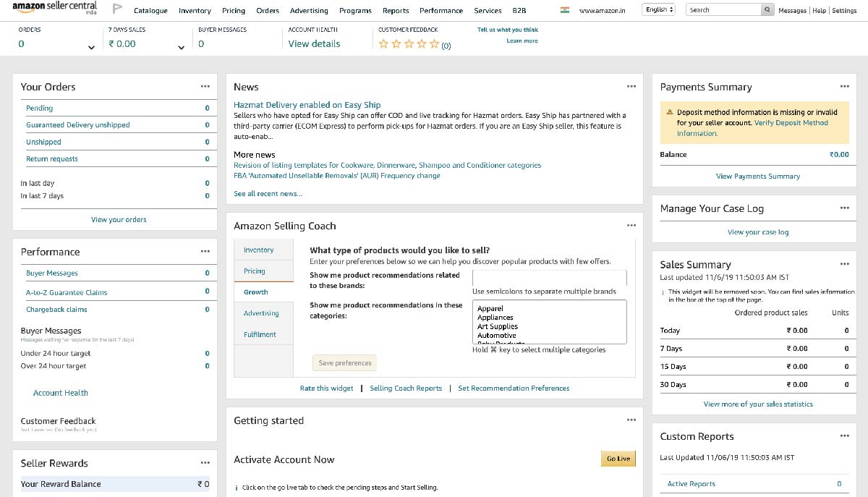Switch to the Growth tab in Selling Coach
The image size is (868, 497).
click(x=257, y=292)
